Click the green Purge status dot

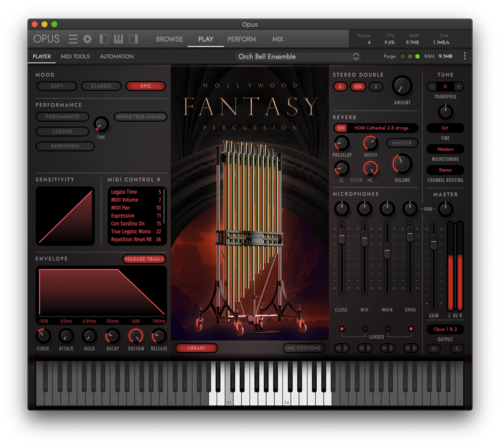tap(417, 56)
